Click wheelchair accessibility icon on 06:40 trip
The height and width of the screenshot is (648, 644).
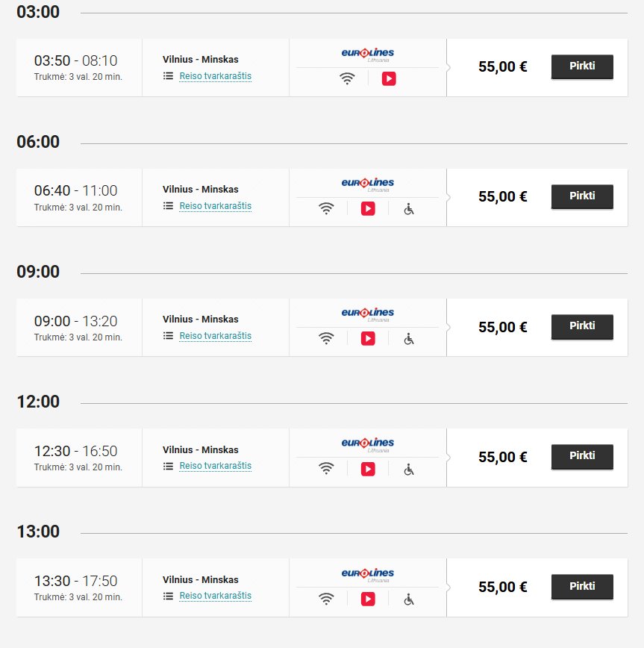click(409, 209)
